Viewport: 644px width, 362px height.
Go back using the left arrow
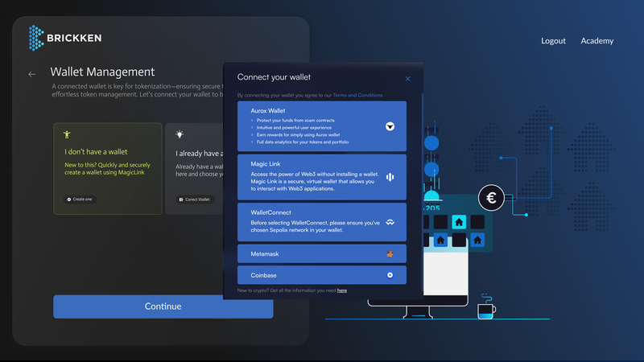pyautogui.click(x=32, y=74)
